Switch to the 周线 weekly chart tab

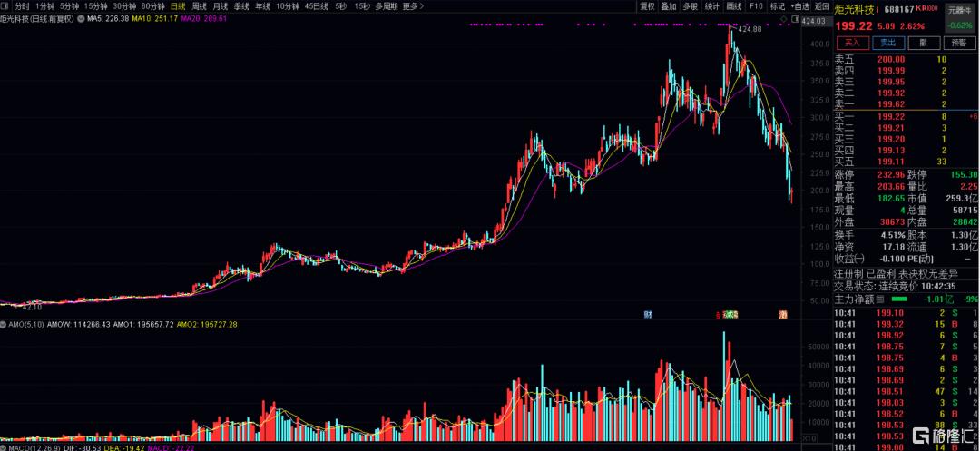click(200, 6)
